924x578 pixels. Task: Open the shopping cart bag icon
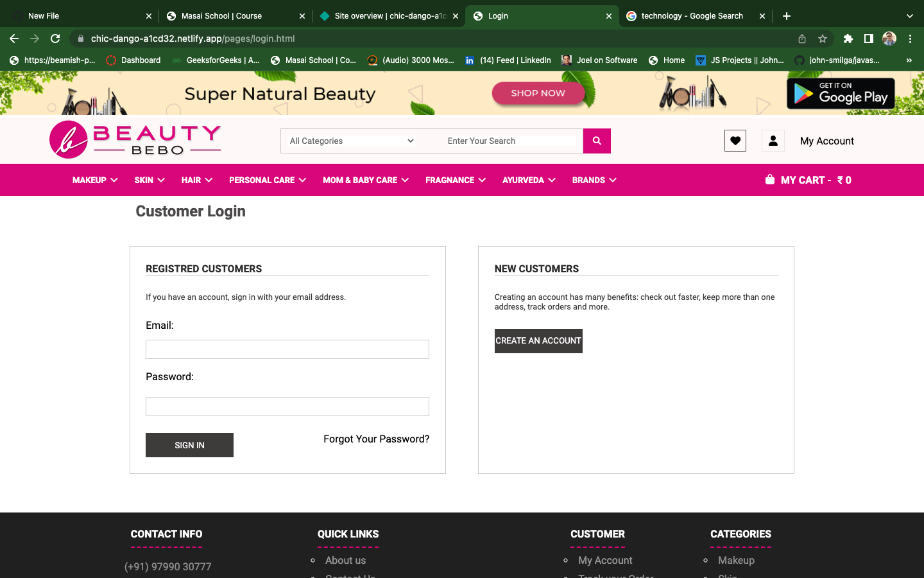pos(769,180)
